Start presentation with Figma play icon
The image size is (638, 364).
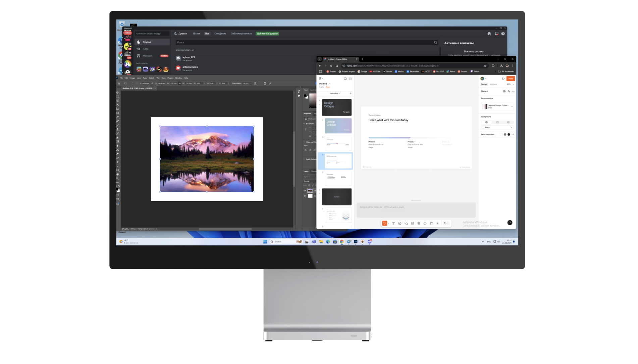pyautogui.click(x=503, y=78)
